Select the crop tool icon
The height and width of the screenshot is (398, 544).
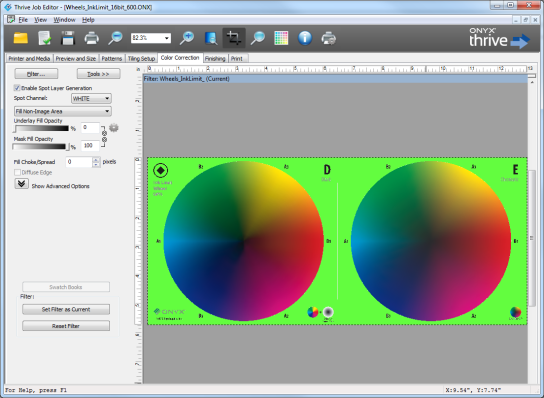[x=234, y=38]
